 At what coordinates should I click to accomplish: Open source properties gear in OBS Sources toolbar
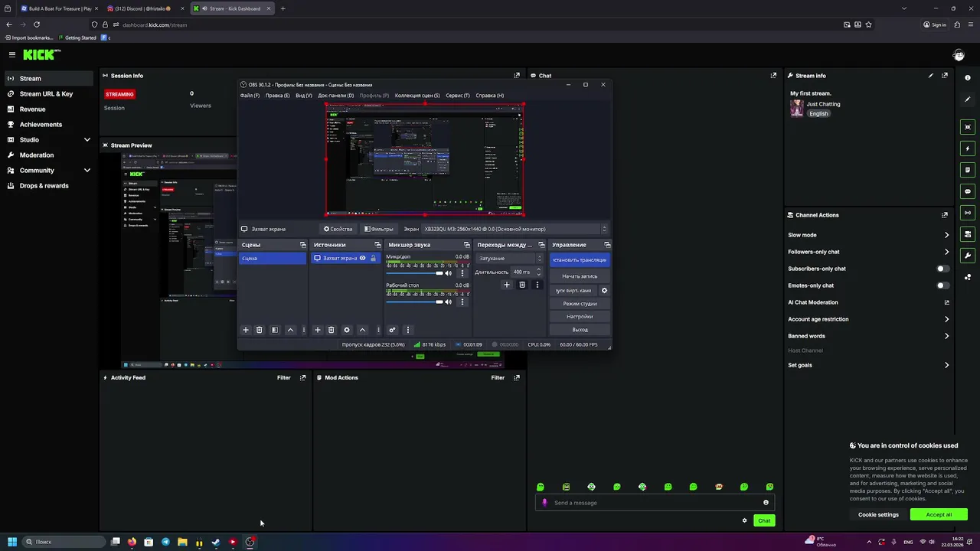click(x=347, y=330)
